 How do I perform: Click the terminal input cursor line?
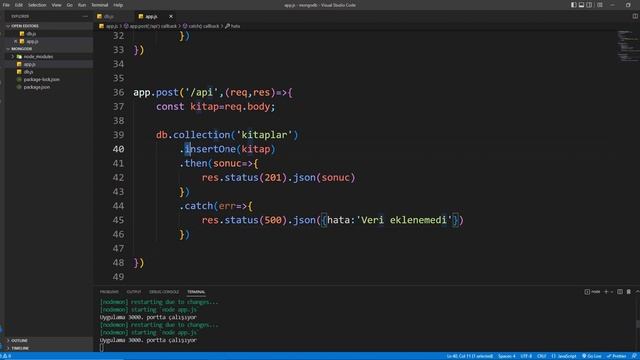click(x=102, y=348)
